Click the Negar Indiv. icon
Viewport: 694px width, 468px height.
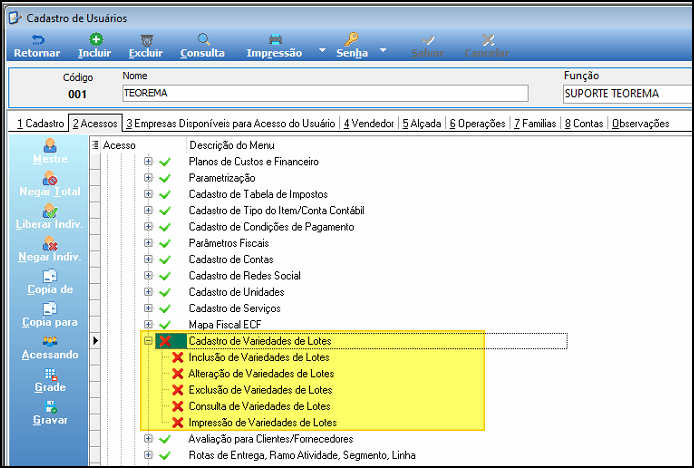50,243
